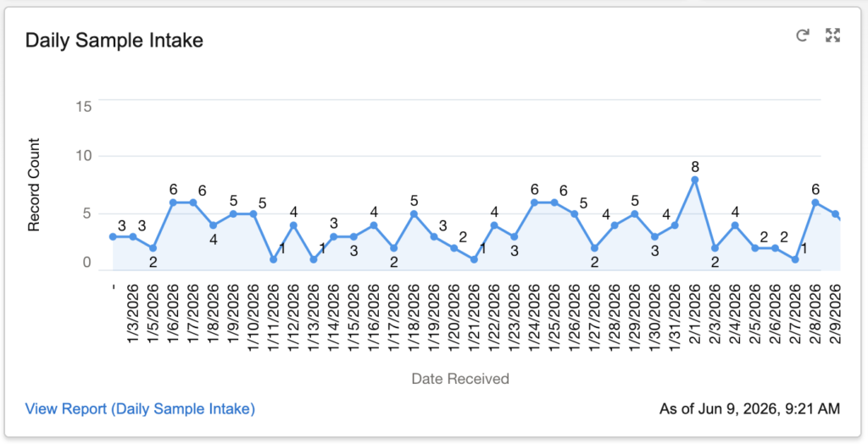Click the 1/27/2026 data point valued 2
The width and height of the screenshot is (868, 444).
[594, 248]
